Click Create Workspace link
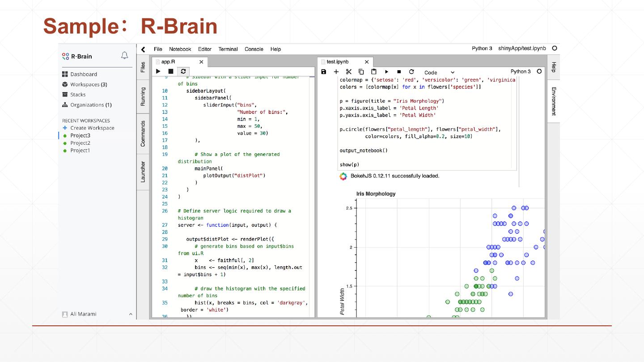This screenshot has height=362, width=644. click(x=92, y=128)
